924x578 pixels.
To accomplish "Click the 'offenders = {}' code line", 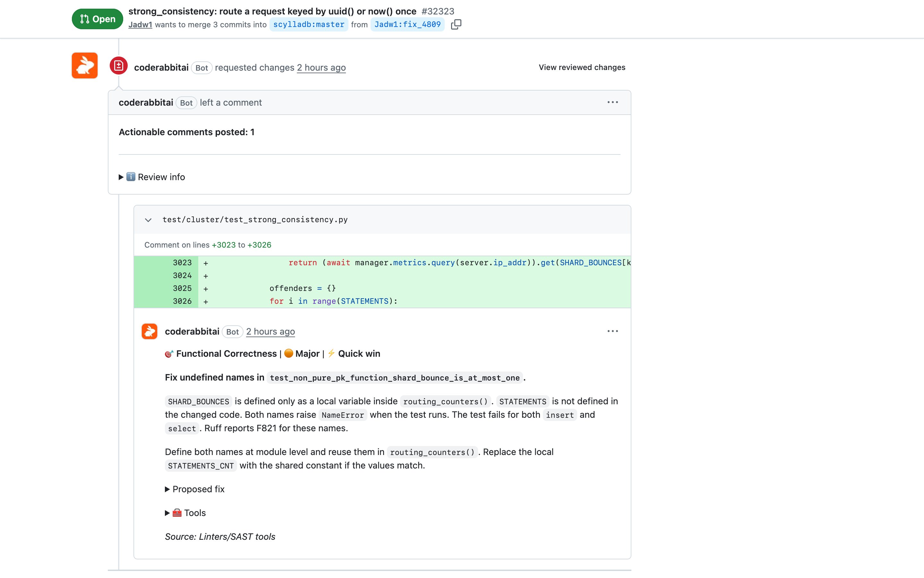I will tap(303, 289).
